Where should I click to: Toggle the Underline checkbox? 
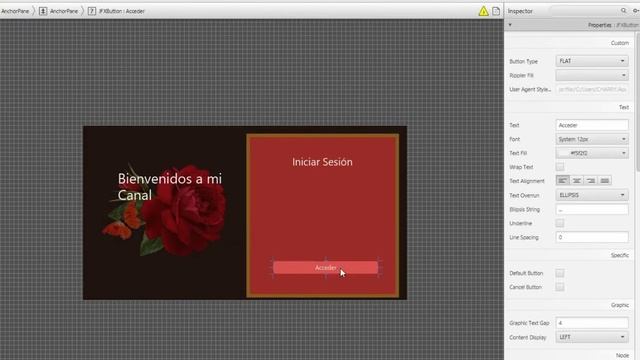pos(560,223)
